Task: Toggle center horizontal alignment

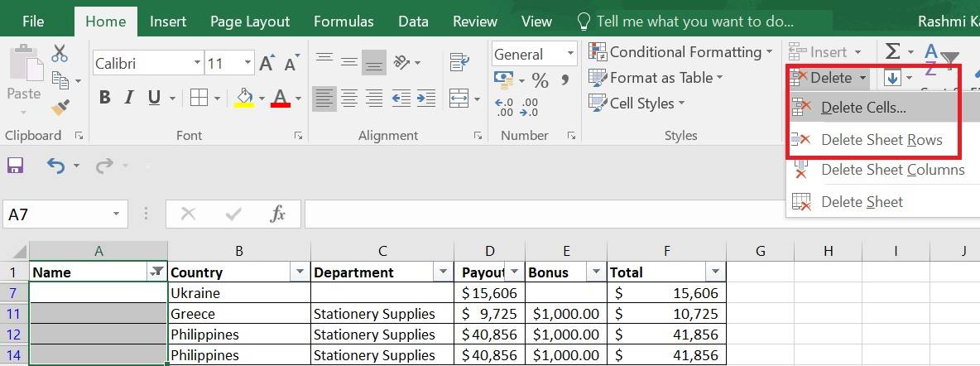Action: [x=349, y=98]
